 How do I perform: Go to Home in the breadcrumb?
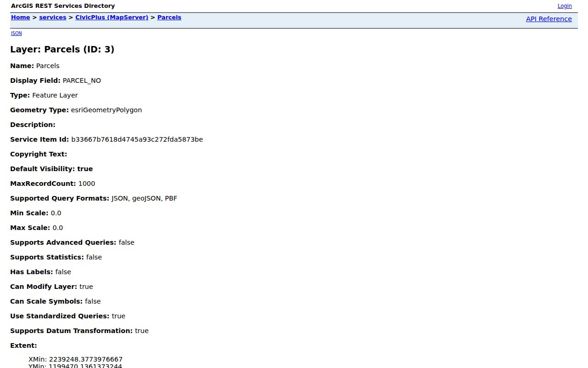tap(21, 17)
